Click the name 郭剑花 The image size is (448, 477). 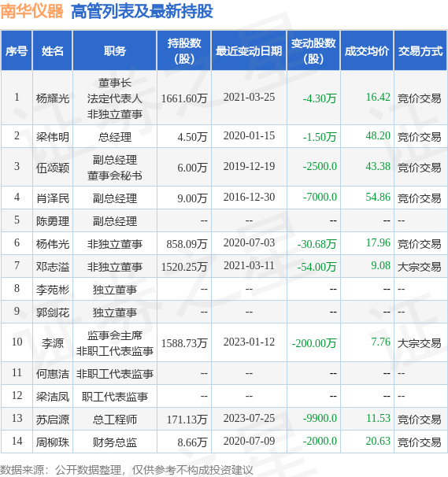pyautogui.click(x=53, y=312)
